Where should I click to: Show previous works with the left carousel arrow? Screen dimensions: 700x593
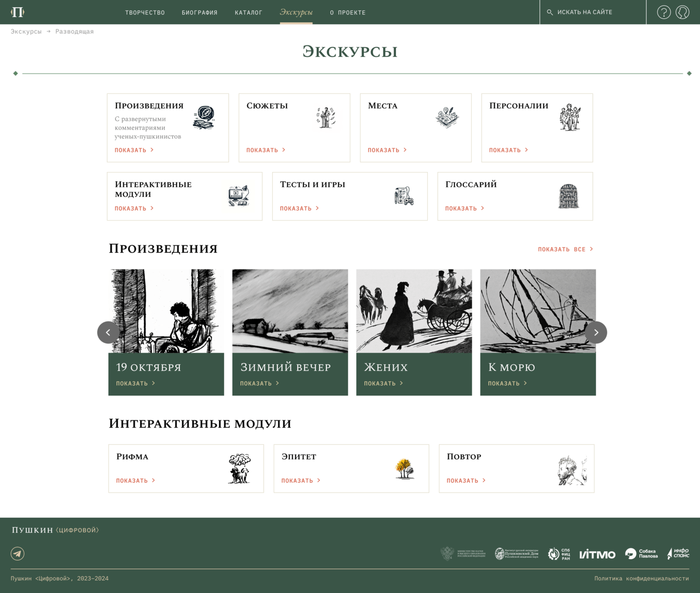coord(108,332)
